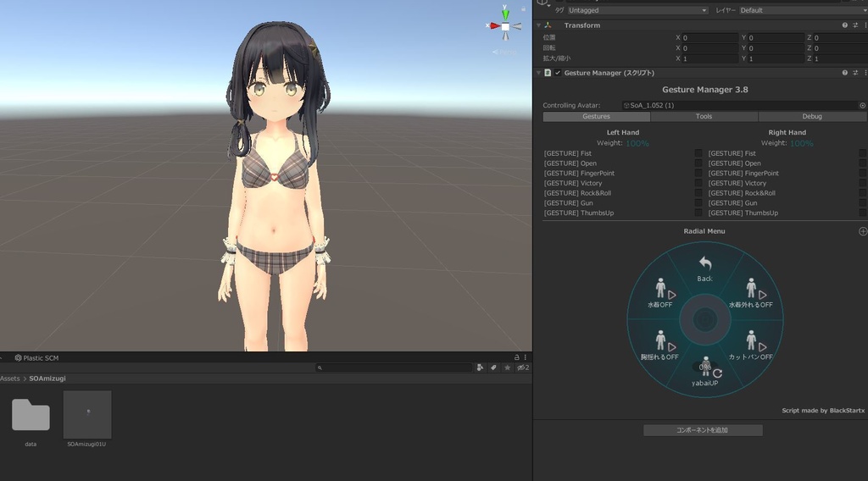The image size is (868, 481).
Task: Click the lock icon of Project panel
Action: pyautogui.click(x=516, y=357)
